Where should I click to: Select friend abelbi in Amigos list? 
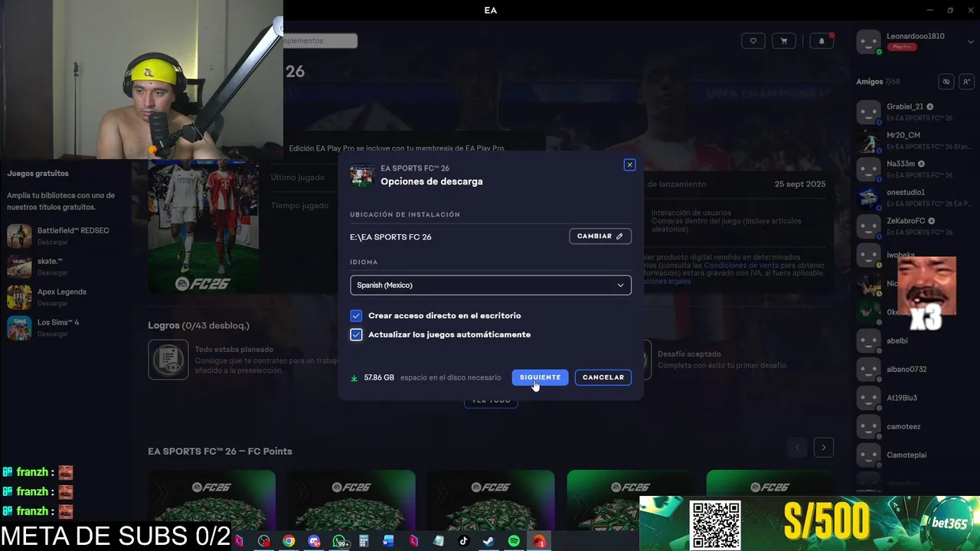tap(915, 341)
